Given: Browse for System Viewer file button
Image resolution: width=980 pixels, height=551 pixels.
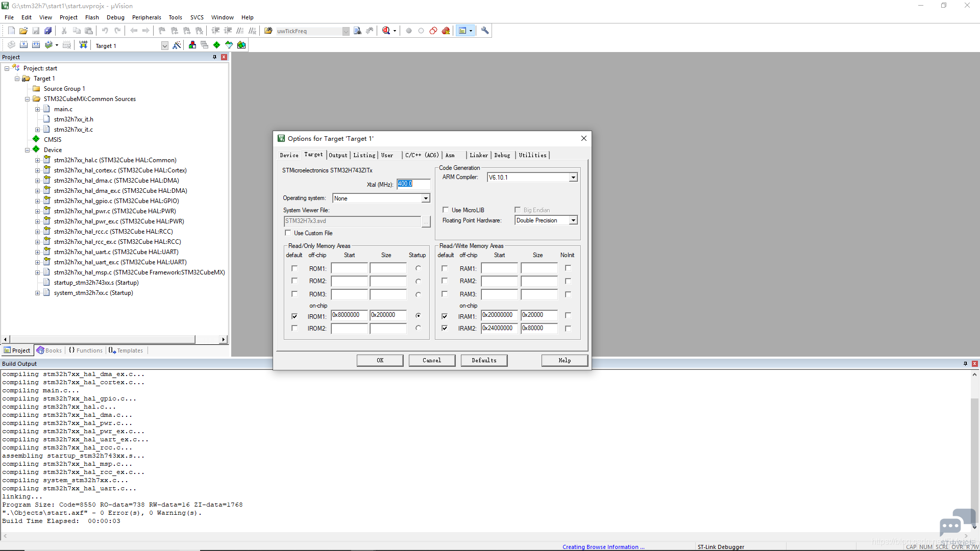Looking at the screenshot, I should click(426, 221).
